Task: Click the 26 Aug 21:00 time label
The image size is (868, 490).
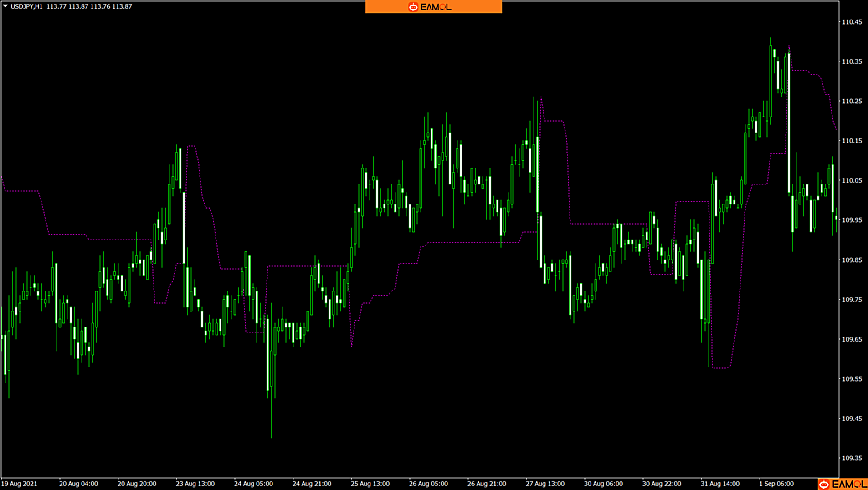Action: (x=487, y=484)
